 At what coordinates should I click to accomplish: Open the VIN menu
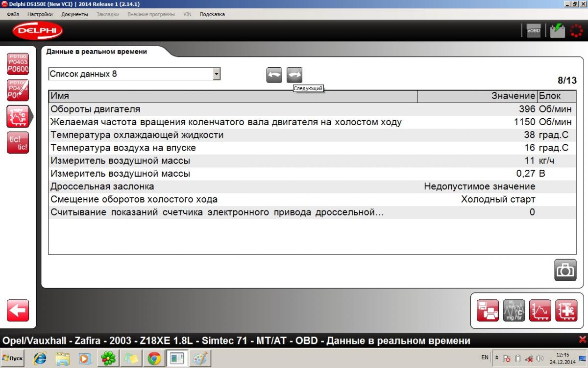coord(187,14)
